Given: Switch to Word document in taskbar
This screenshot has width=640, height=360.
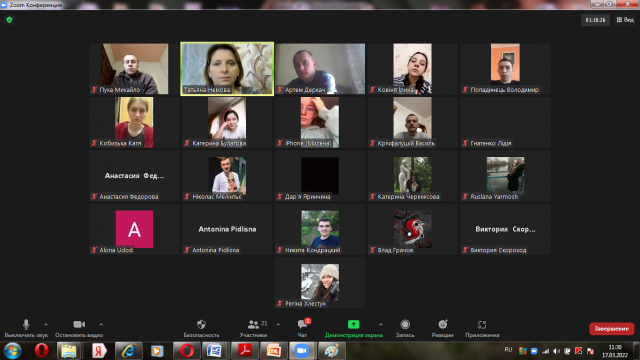Looking at the screenshot, I should 215,351.
